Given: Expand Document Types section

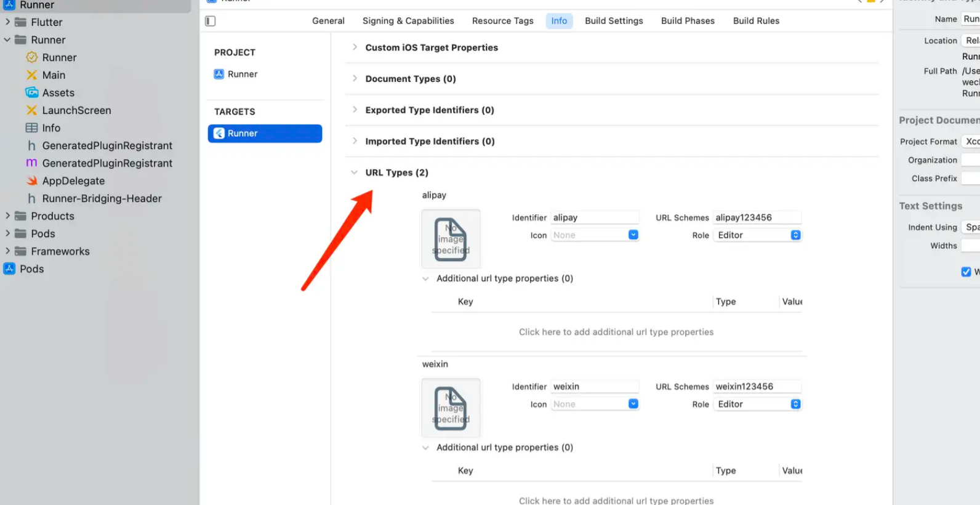Looking at the screenshot, I should 355,78.
